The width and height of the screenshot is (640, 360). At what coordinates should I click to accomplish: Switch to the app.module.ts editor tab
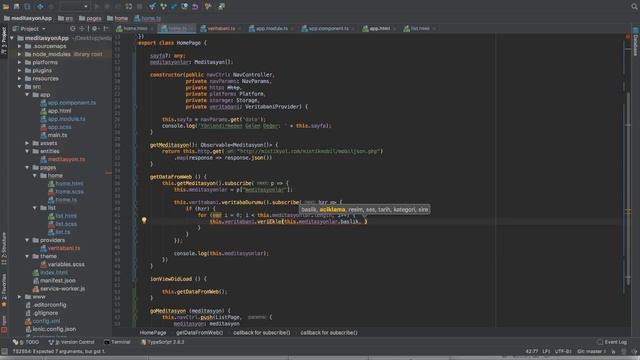click(x=271, y=29)
